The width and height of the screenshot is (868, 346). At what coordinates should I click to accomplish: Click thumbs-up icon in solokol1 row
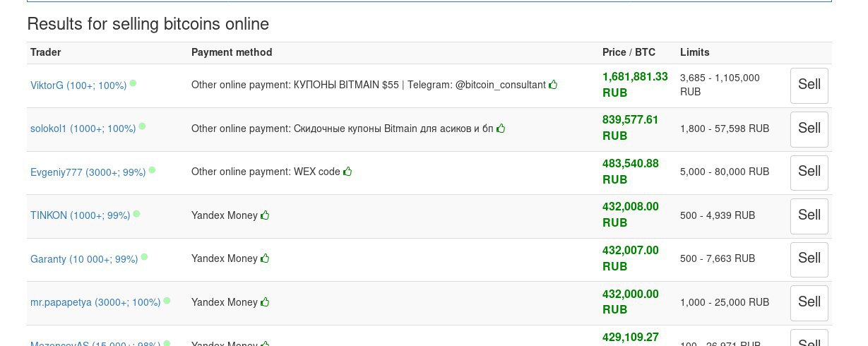501,128
